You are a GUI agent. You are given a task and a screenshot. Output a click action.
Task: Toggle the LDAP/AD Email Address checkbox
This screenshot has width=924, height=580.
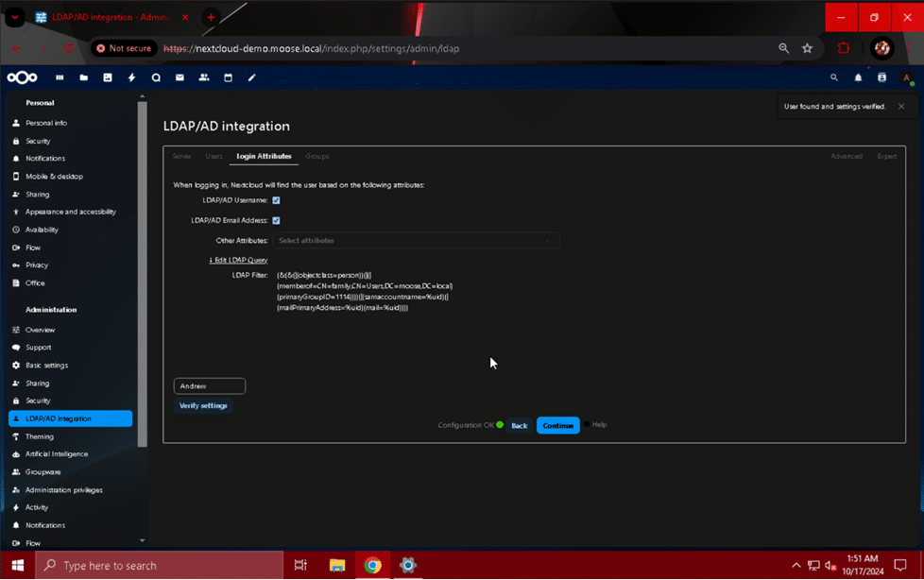click(277, 220)
